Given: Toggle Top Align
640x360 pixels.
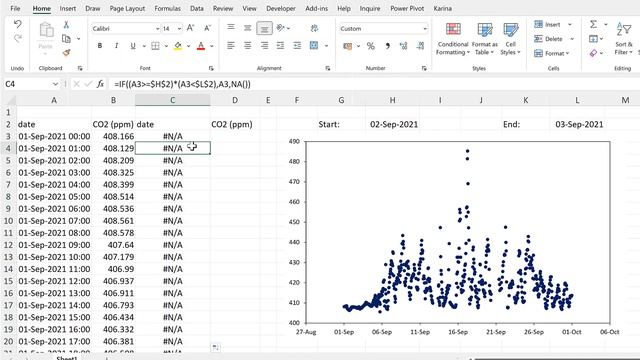Looking at the screenshot, I should 231,28.
